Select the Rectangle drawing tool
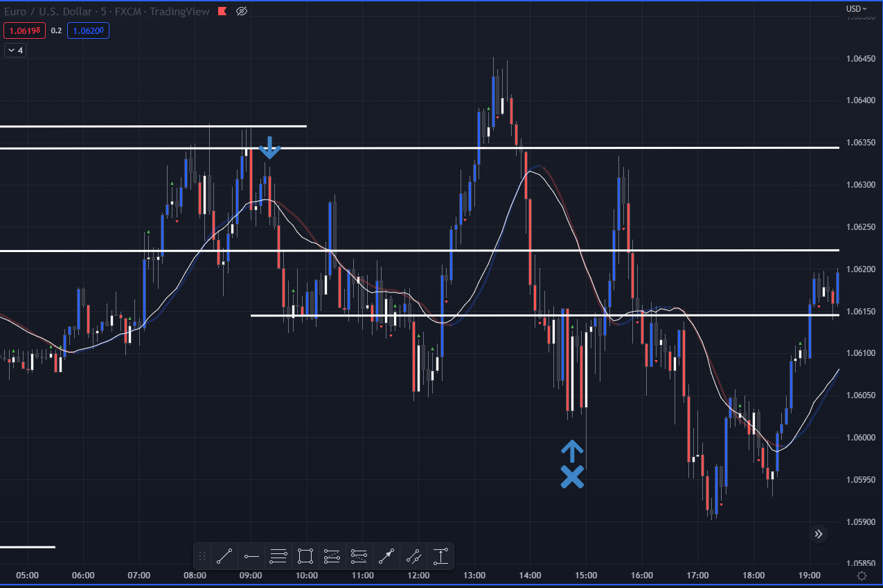The image size is (883, 588). pos(305,555)
